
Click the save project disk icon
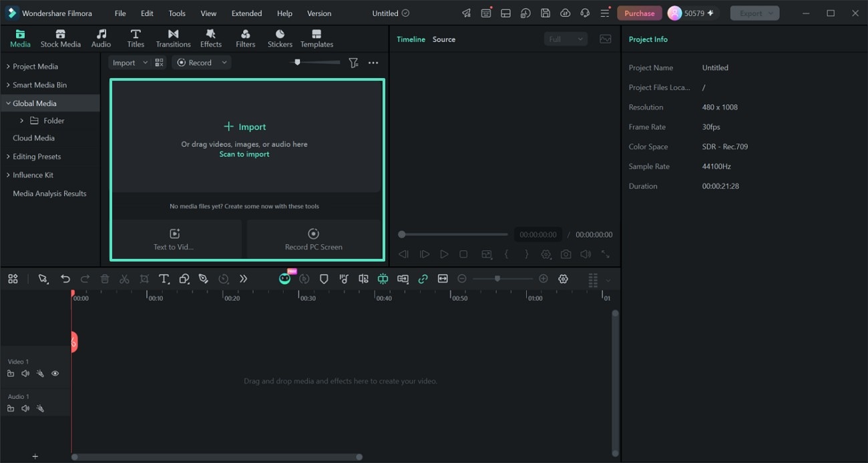coord(546,13)
